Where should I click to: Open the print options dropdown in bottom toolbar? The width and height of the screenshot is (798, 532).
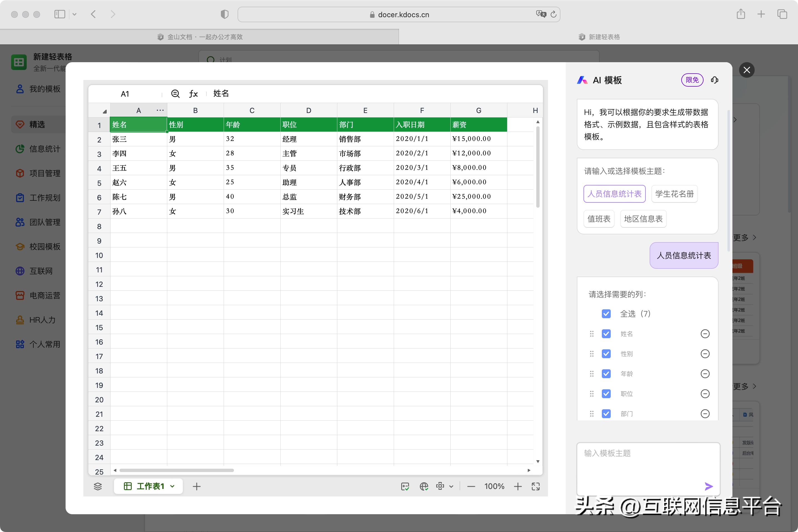click(451, 486)
